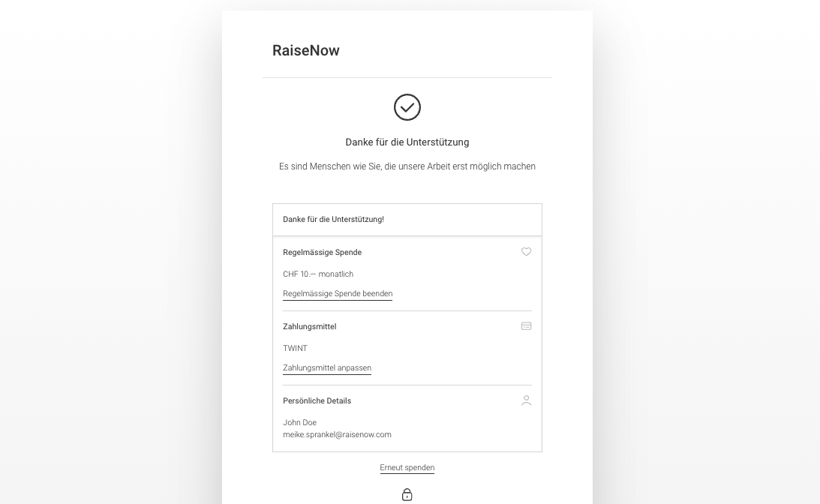Click the name John Doe
The width and height of the screenshot is (820, 504).
[x=299, y=422]
